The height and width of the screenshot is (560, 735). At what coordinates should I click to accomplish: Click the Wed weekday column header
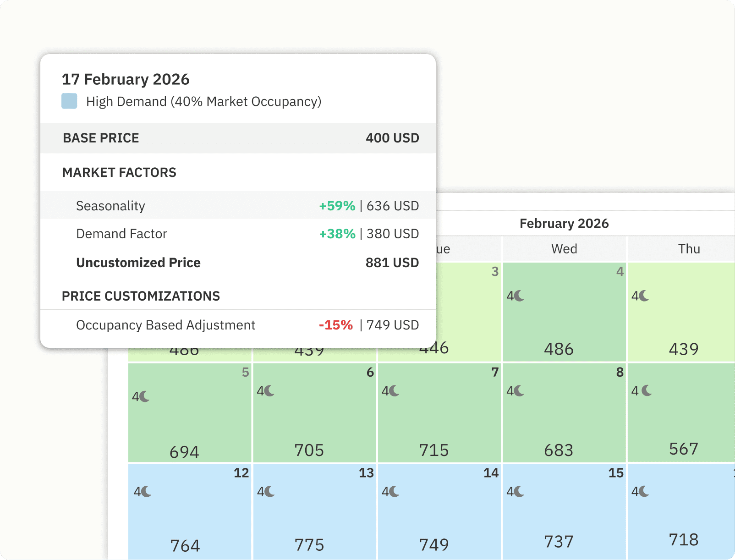[564, 249]
